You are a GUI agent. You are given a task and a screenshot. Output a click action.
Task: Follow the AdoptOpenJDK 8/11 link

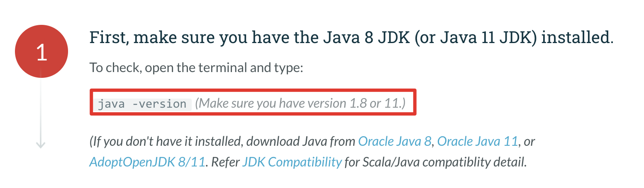(147, 161)
